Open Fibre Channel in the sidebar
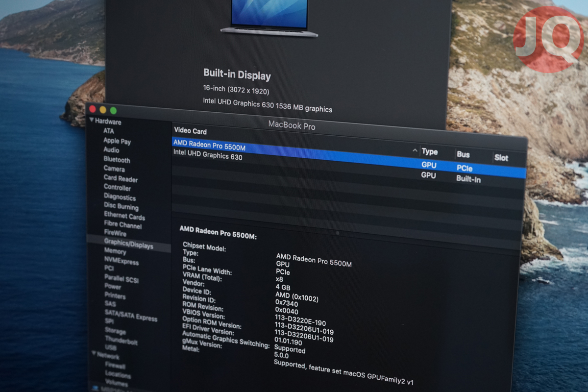The image size is (588, 392). 123,225
